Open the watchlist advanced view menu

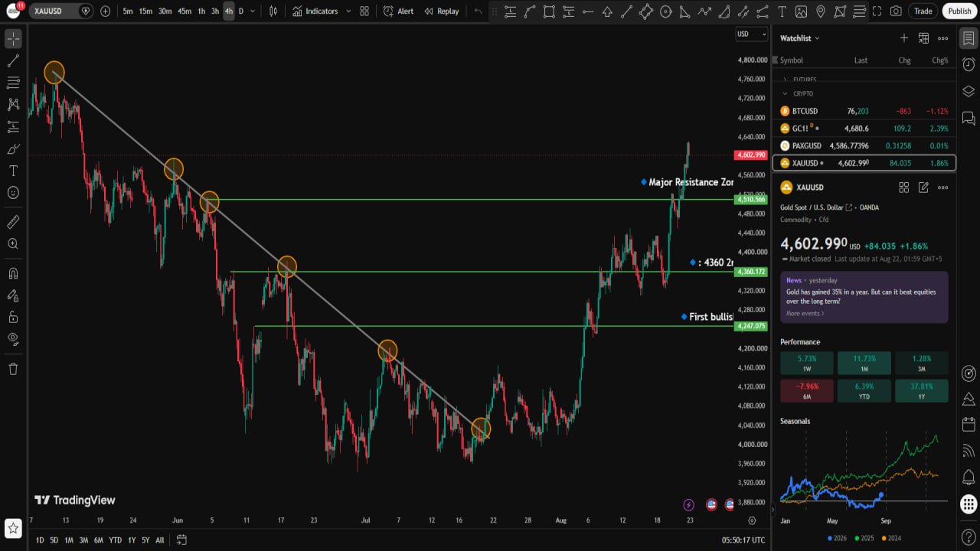tap(923, 38)
